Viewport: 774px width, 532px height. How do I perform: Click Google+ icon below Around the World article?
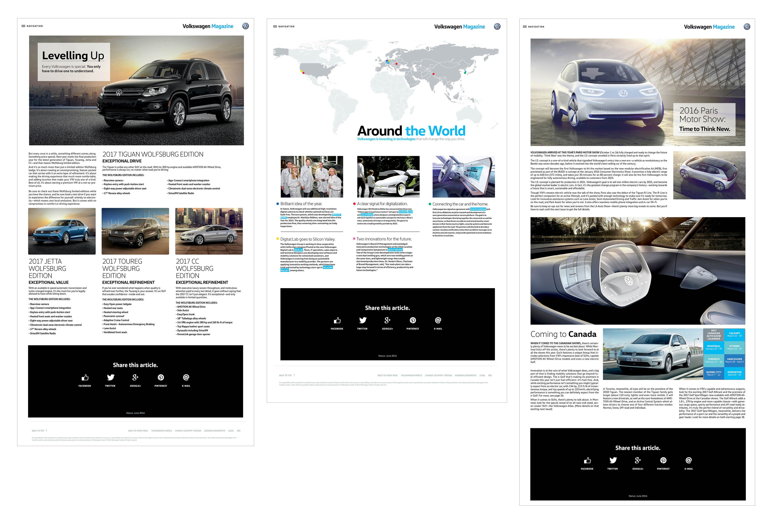[x=387, y=320]
